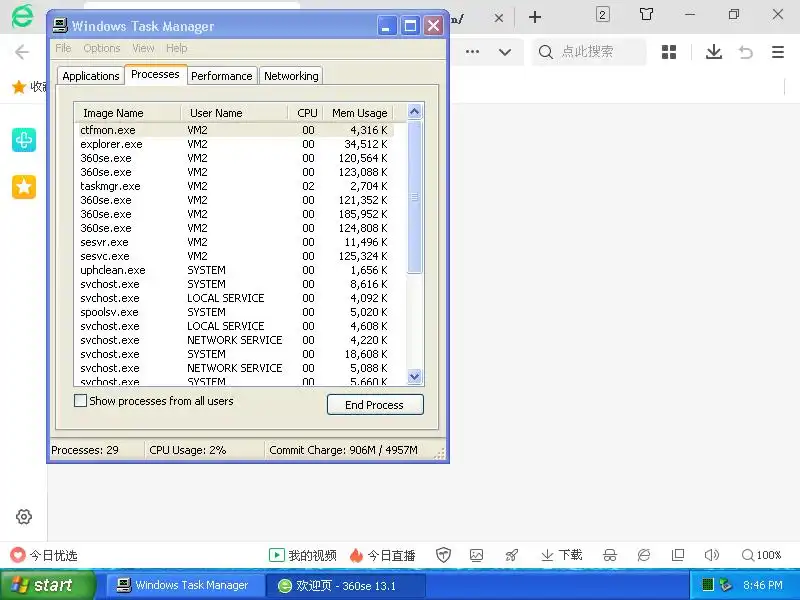This screenshot has height=600, width=800.
Task: Open the teal plus sidebar icon
Action: pos(24,140)
